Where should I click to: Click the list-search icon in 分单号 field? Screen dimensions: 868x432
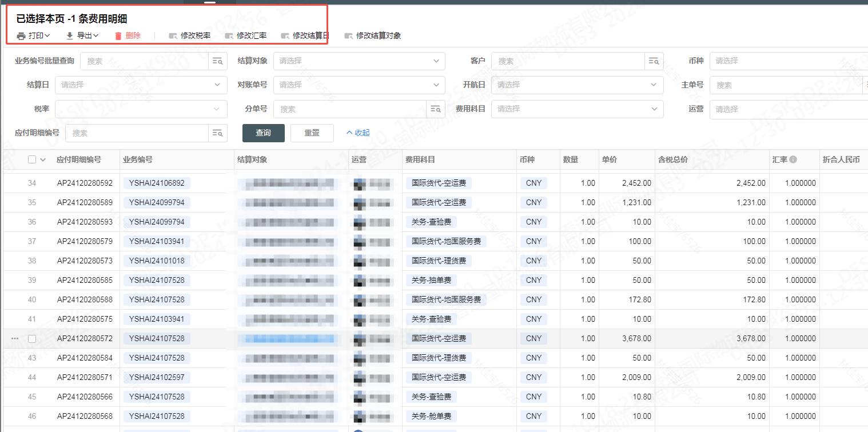tap(436, 109)
